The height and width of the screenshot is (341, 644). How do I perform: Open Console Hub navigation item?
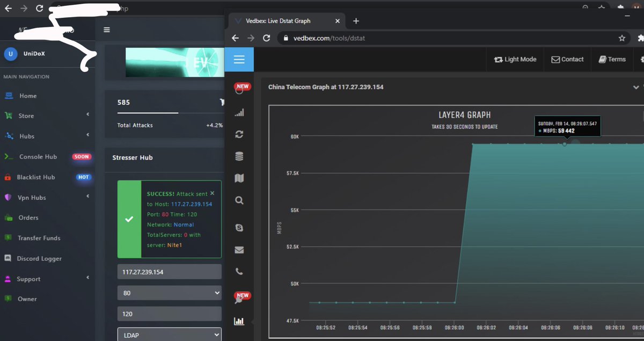pos(38,157)
